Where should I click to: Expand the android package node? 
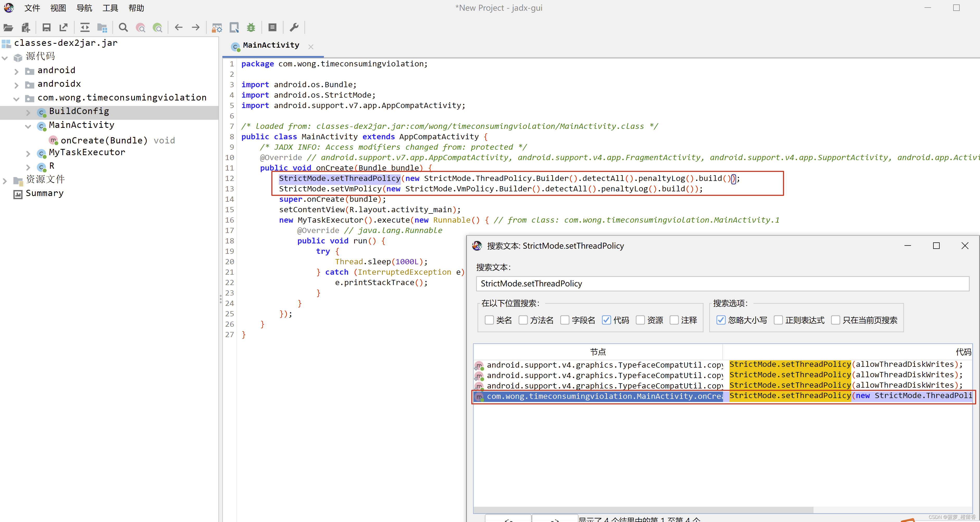coord(16,72)
